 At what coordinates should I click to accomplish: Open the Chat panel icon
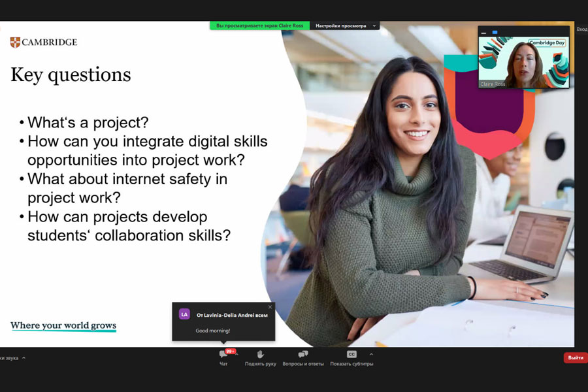coord(223,354)
